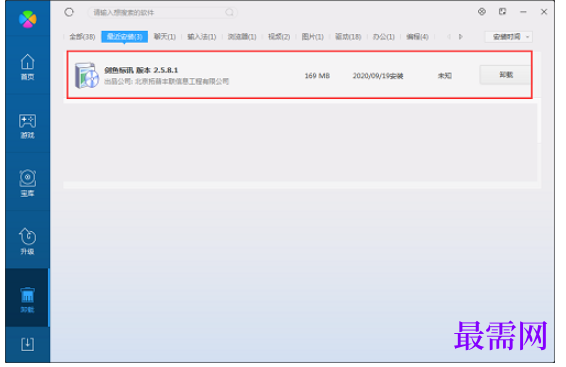Expand the 安装时间 sort dropdown
The height and width of the screenshot is (367, 566).
(509, 37)
